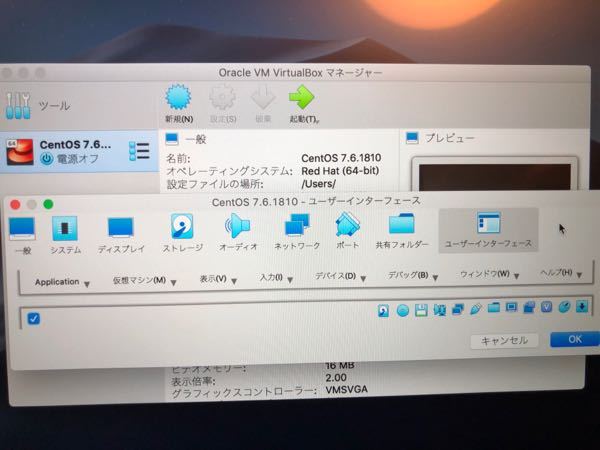The width and height of the screenshot is (600, 450).
Task: Switch to the ディスプレイ settings tab
Action: pyautogui.click(x=121, y=235)
